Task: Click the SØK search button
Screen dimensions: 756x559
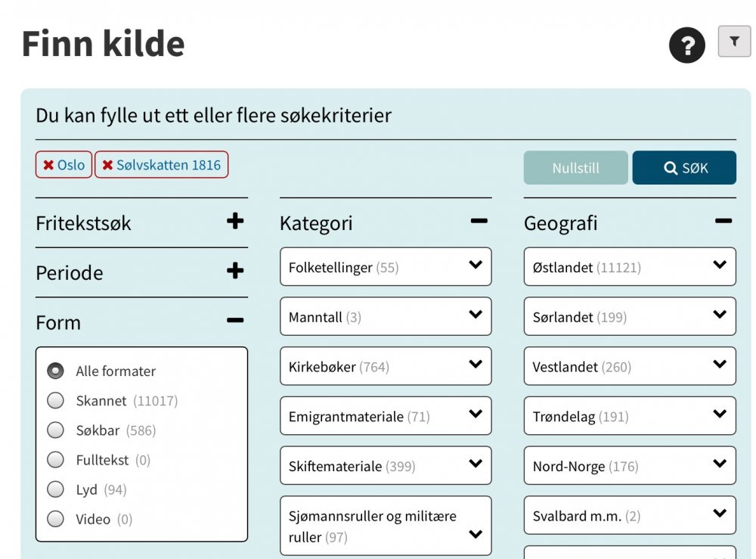Action: [x=684, y=168]
